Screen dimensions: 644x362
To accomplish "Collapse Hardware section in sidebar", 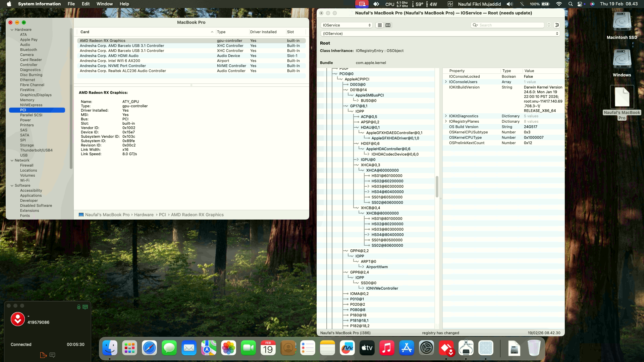I will point(12,29).
